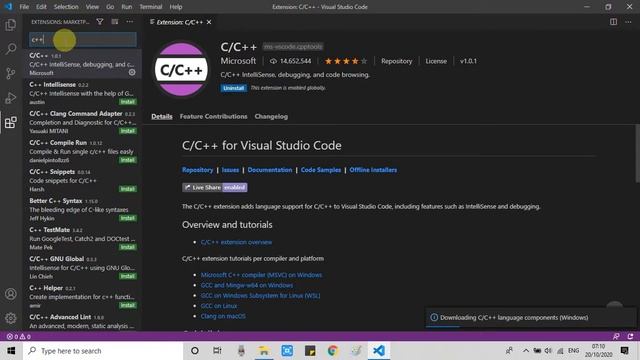The image size is (640, 360).
Task: Open the Go menu
Action: coord(110,7)
